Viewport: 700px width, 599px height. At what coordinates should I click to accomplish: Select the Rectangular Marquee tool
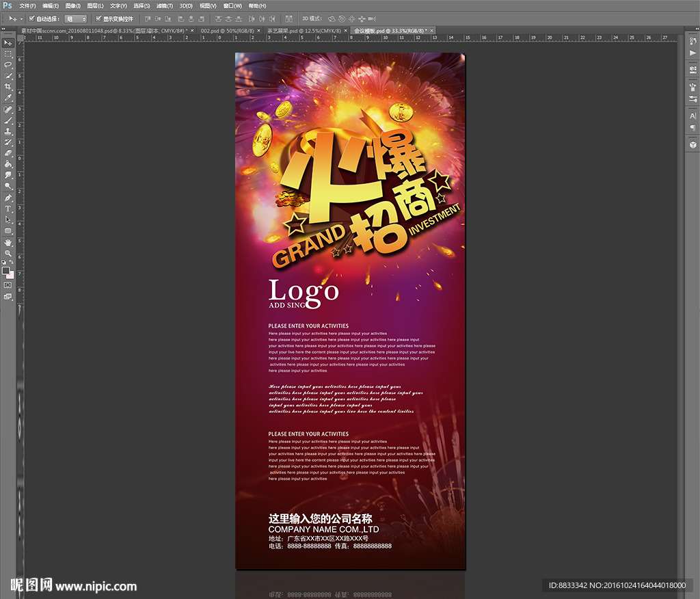tap(8, 54)
